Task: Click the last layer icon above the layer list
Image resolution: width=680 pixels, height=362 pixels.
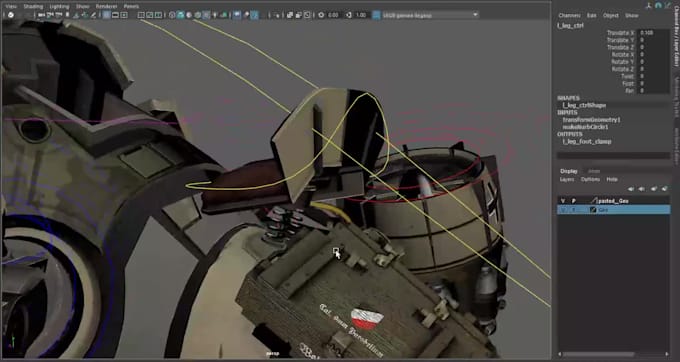Action: (664, 189)
